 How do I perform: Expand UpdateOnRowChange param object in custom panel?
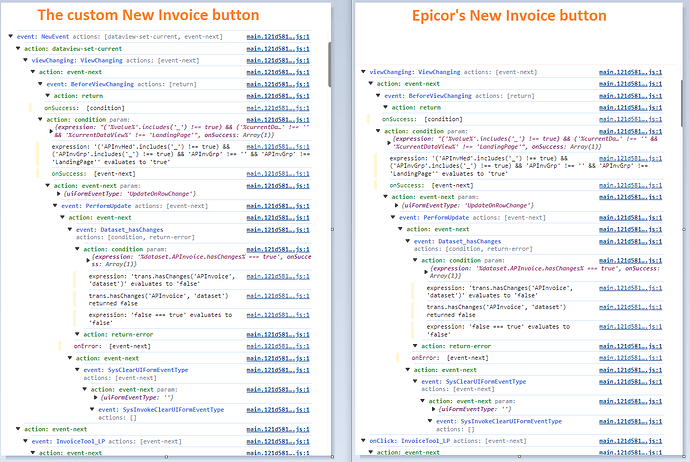tap(59, 194)
